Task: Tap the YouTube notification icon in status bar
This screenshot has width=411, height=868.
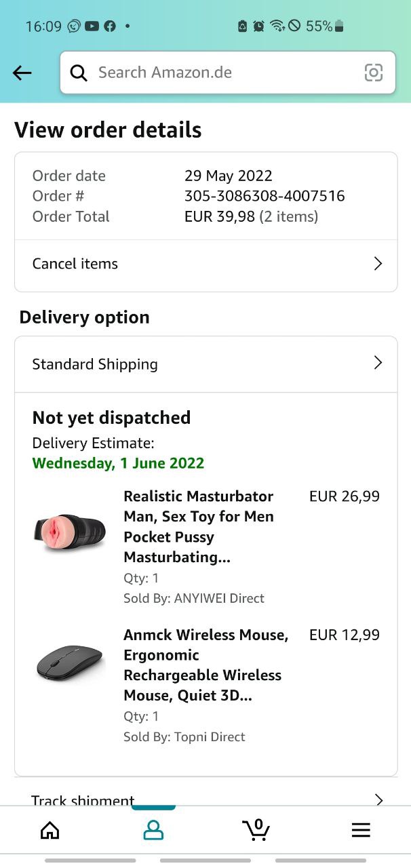Action: [92, 26]
